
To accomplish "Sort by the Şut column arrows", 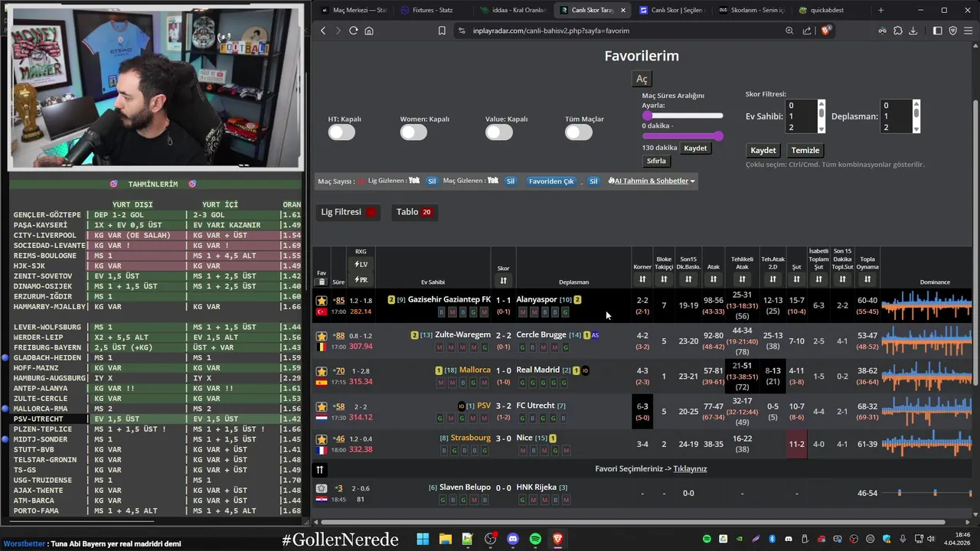I will (796, 279).
